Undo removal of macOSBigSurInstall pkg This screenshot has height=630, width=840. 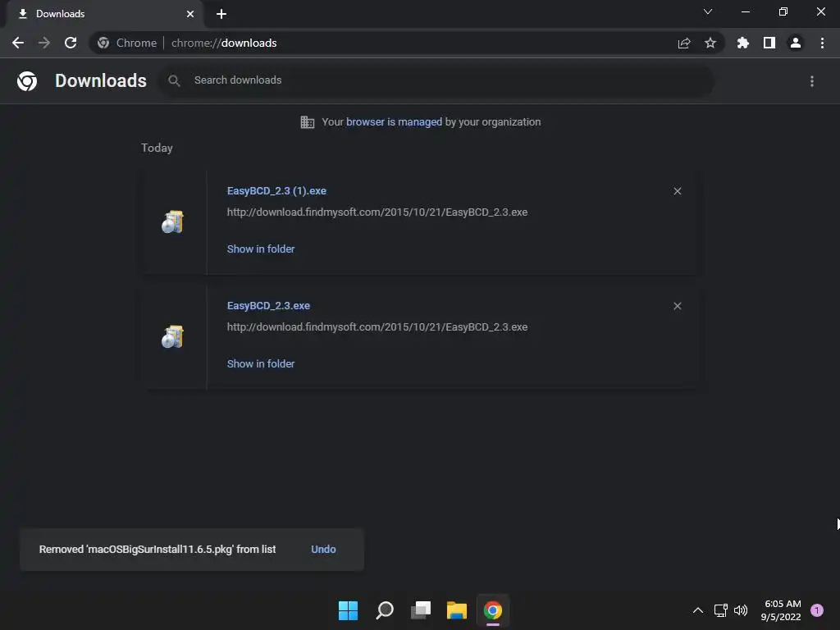[x=323, y=549]
